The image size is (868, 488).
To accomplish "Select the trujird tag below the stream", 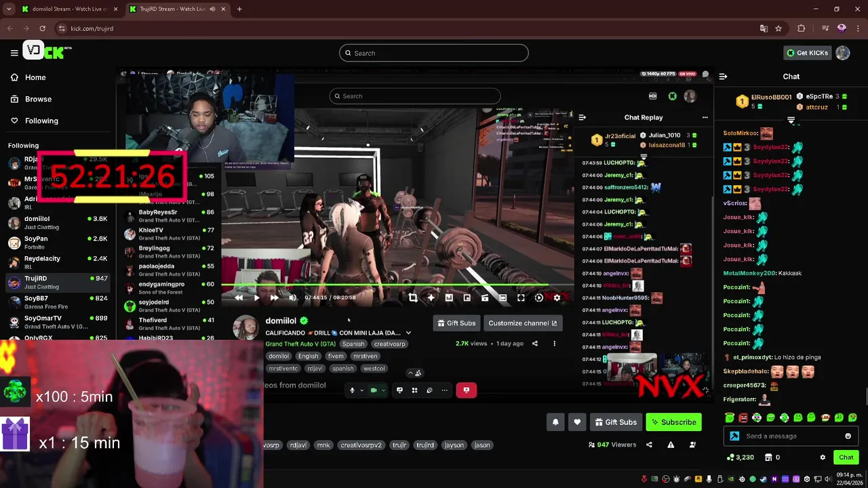I will click(425, 445).
